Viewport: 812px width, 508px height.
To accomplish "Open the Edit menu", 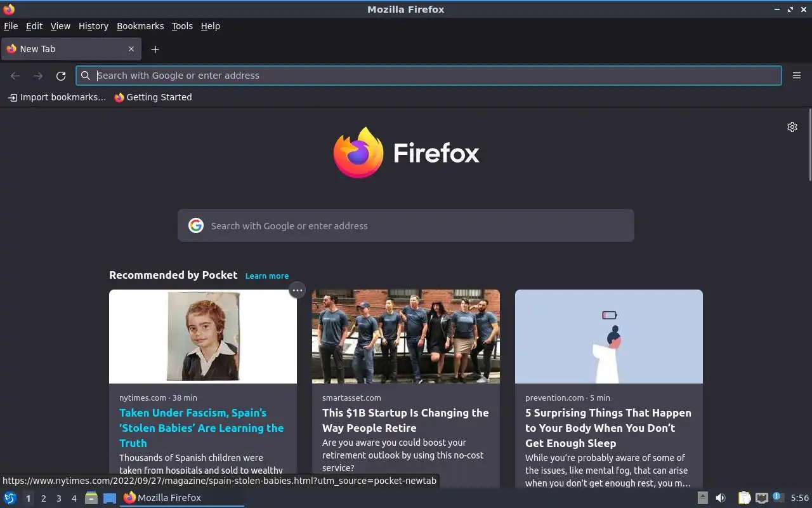I will [x=34, y=26].
